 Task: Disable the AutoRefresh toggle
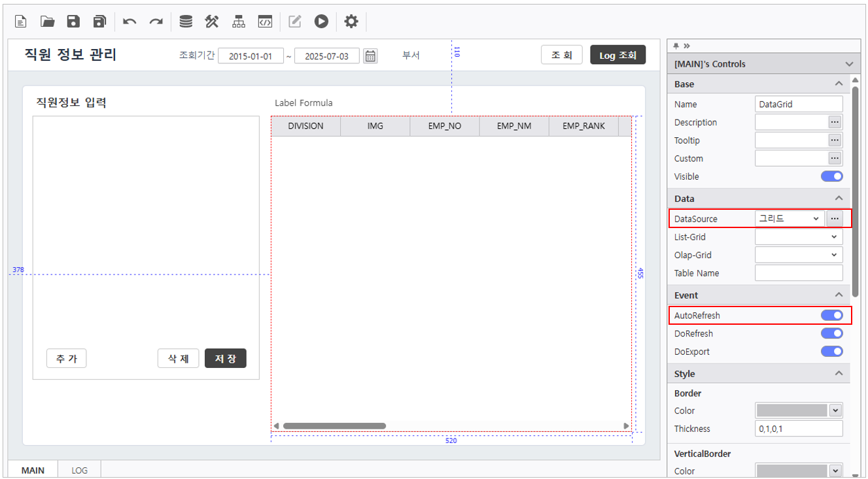(x=831, y=316)
